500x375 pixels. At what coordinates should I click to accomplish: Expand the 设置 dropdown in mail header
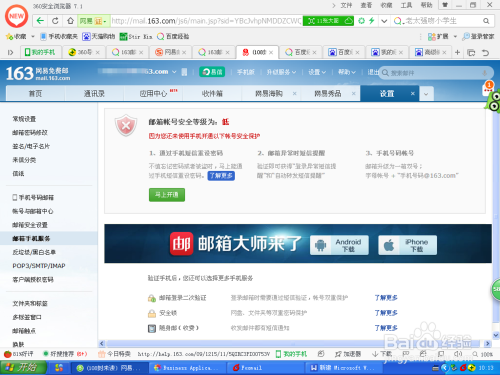317,72
